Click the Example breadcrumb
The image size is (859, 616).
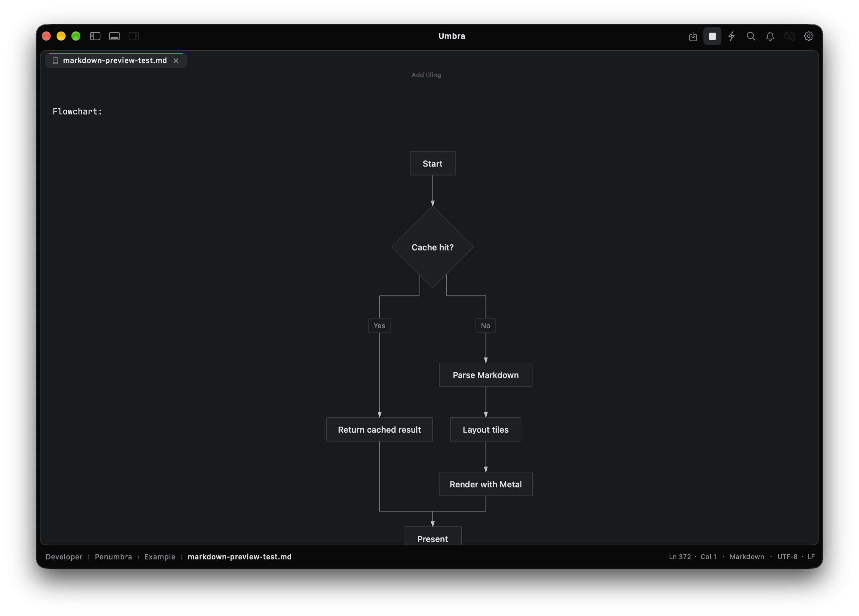160,557
